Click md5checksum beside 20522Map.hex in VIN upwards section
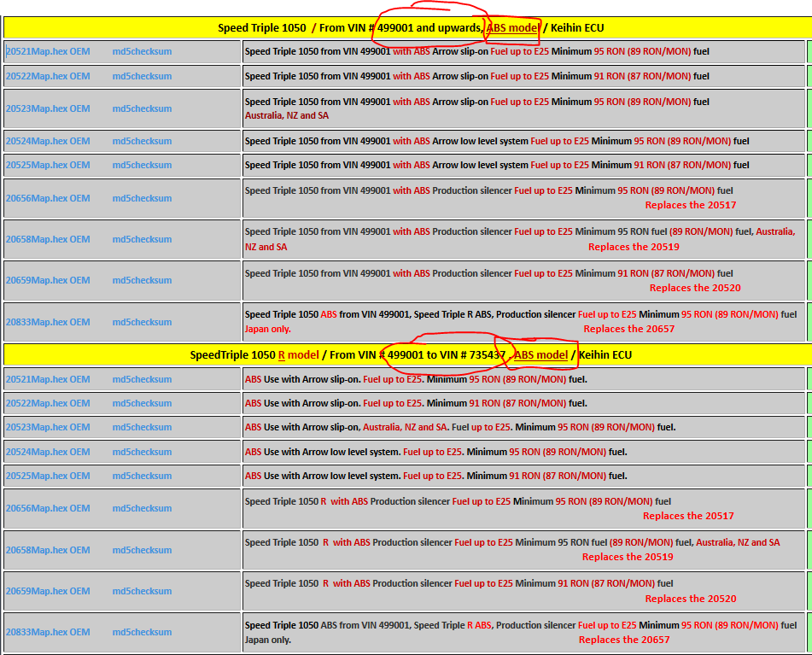Viewport: 812px width, 655px height. pos(142,76)
